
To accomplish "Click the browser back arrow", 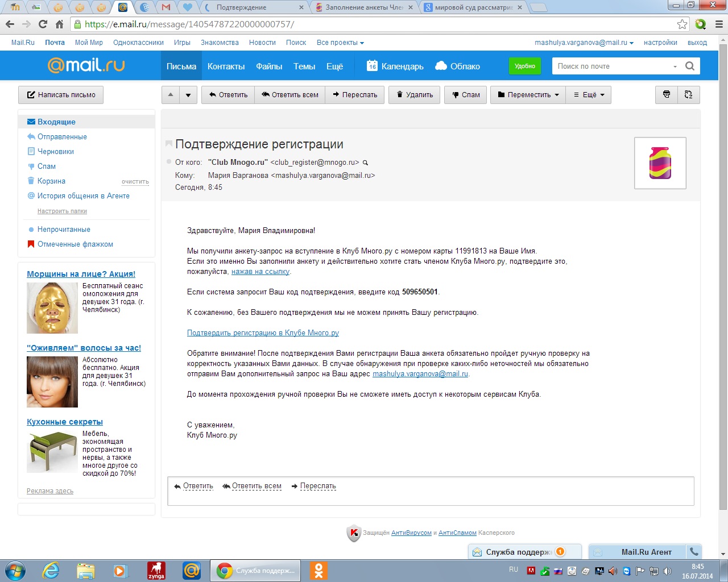I will coord(10,24).
